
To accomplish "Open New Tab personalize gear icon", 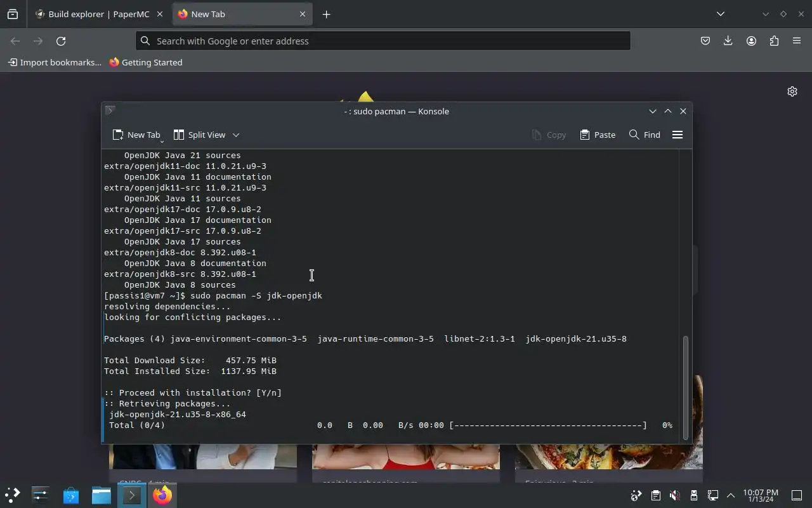I will [792, 91].
